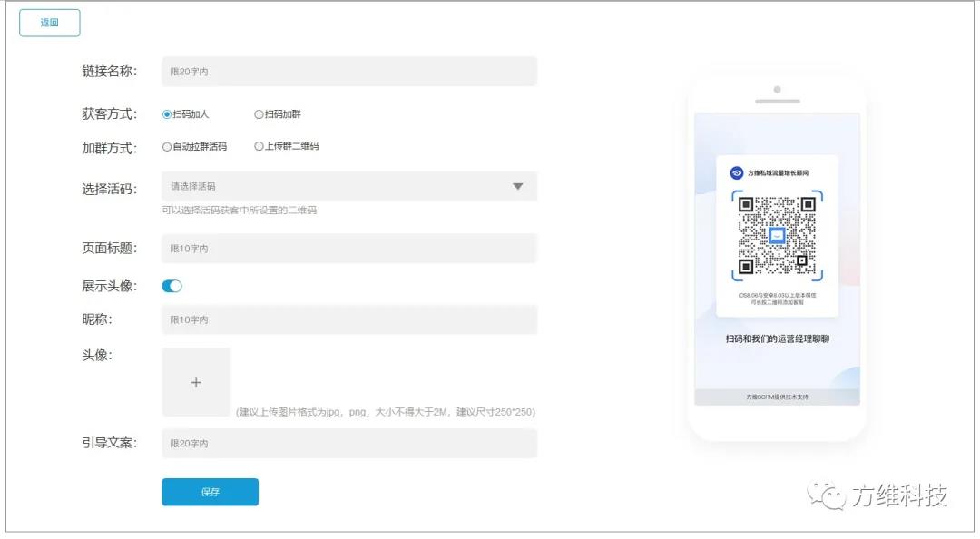Toggle the 展示头像 switch off
This screenshot has height=539, width=980.
[171, 286]
